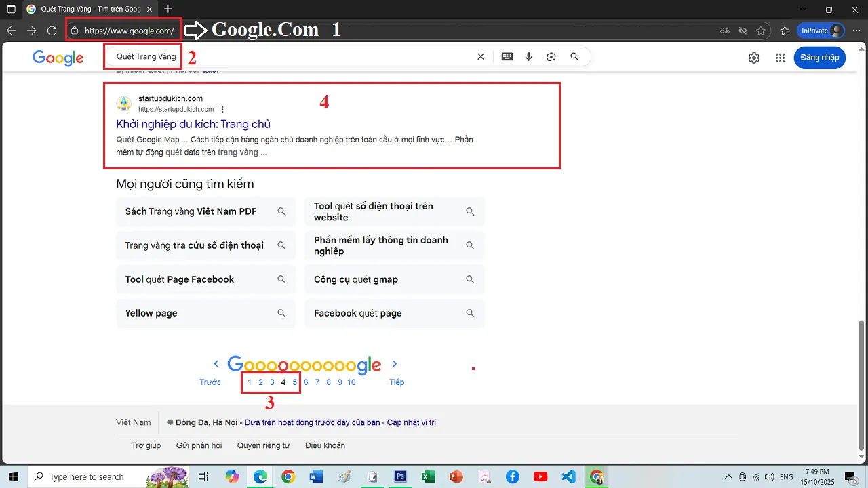
Task: Select Trang vàng tra cứu số điện thoại
Action: click(x=206, y=245)
